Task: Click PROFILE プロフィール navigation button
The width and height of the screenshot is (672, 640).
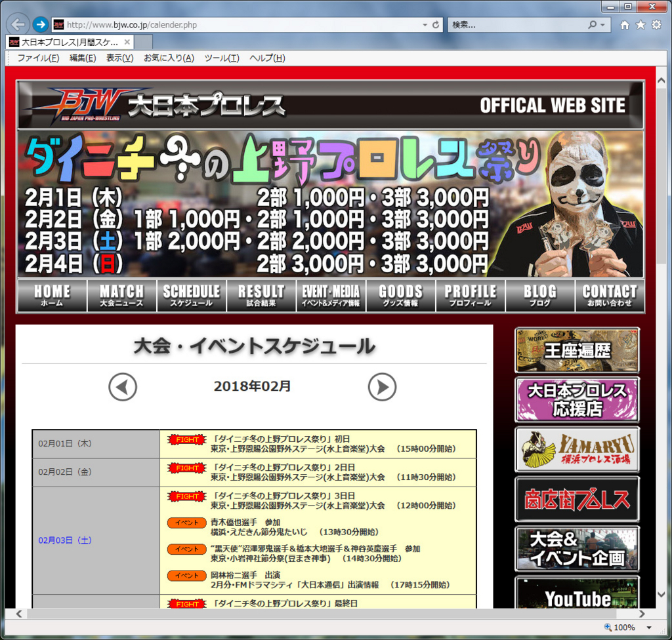Action: point(470,296)
